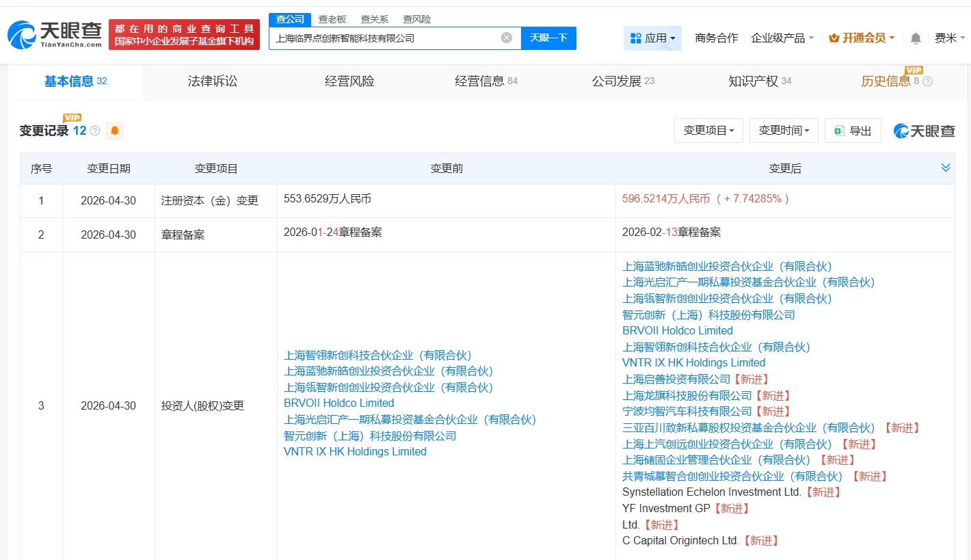Click the 变更日期 column header
971x560 pixels.
click(x=108, y=168)
